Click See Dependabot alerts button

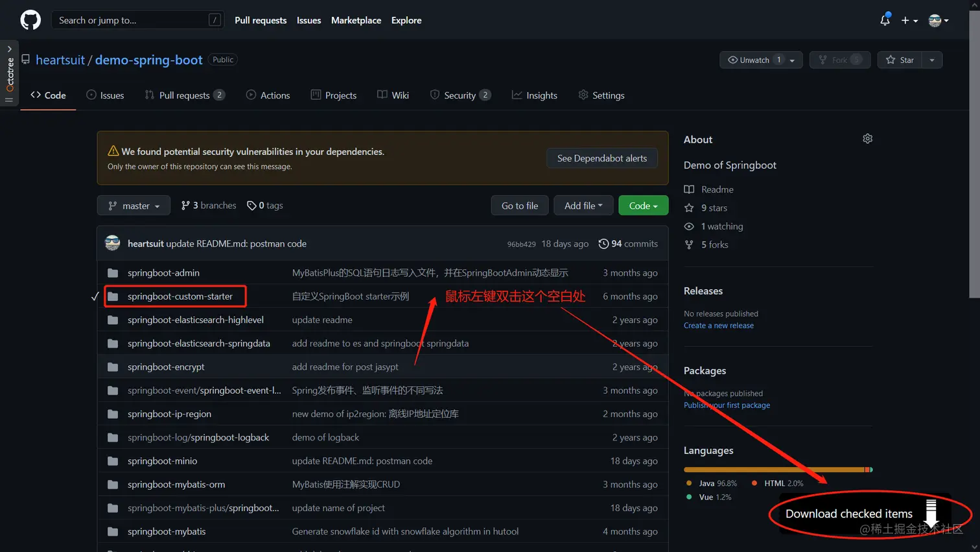click(x=602, y=158)
